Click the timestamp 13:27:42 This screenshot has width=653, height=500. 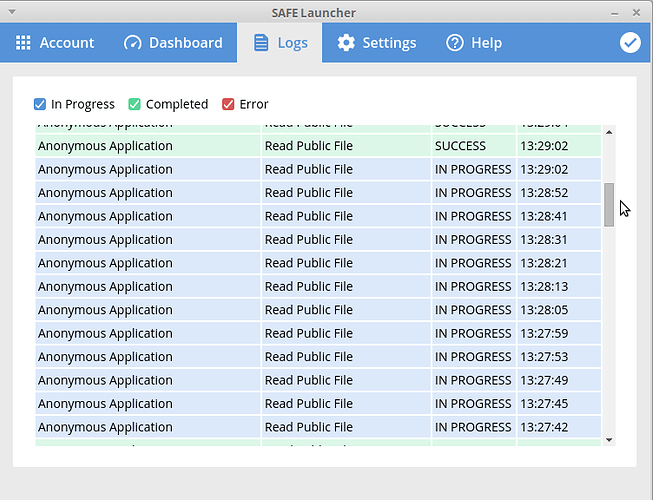pos(544,427)
